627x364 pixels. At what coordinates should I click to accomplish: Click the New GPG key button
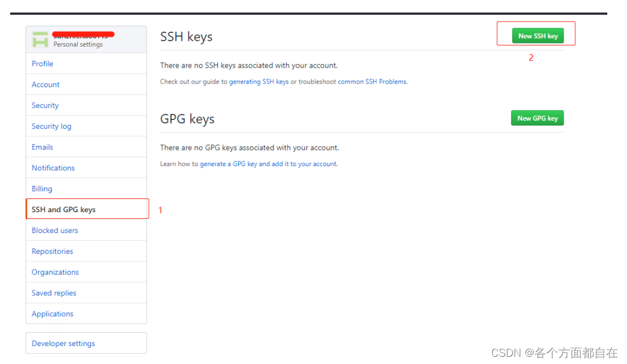coord(537,118)
